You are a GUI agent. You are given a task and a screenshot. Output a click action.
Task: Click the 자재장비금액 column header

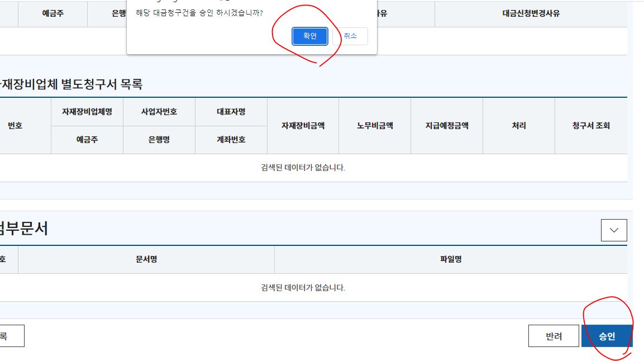pyautogui.click(x=303, y=126)
